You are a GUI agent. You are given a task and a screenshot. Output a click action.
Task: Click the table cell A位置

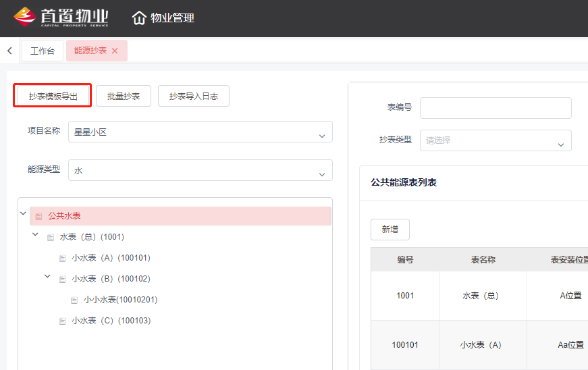coord(570,296)
